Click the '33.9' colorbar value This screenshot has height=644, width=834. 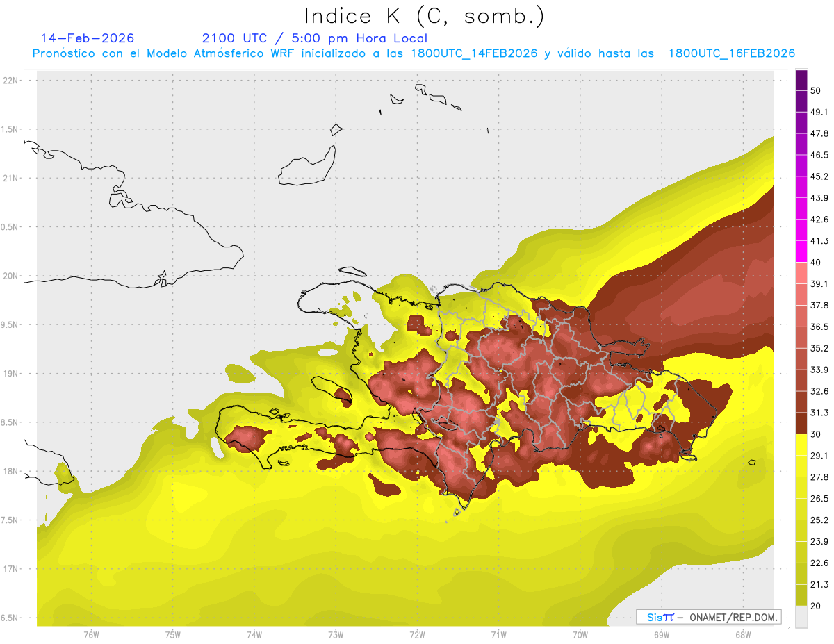pos(819,370)
